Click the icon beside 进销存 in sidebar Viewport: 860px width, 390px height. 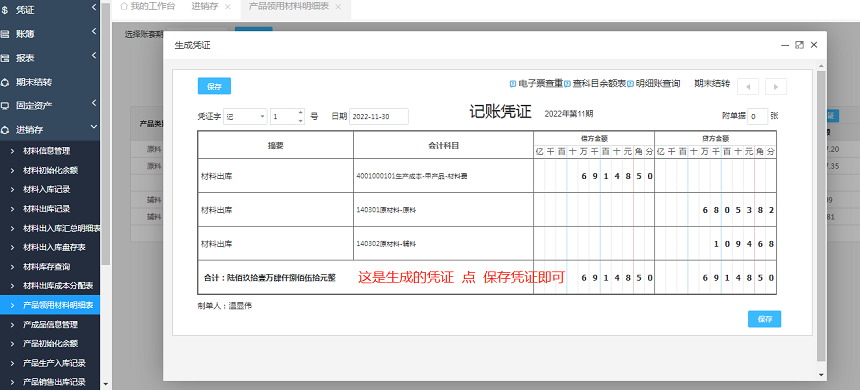point(5,130)
